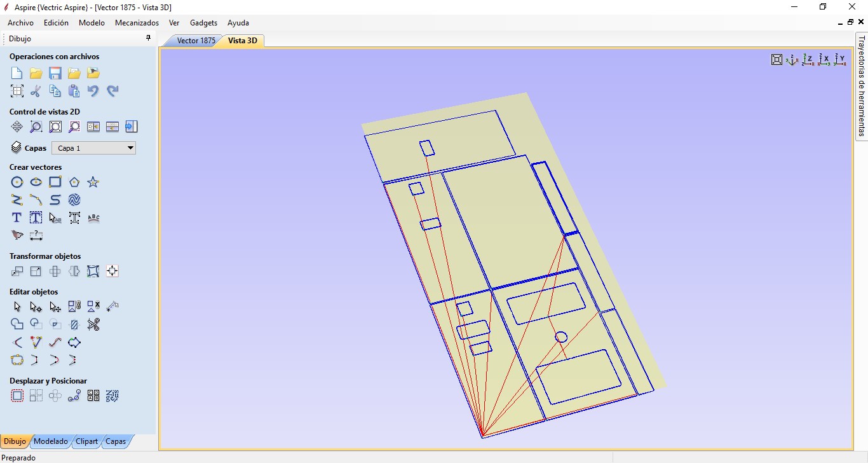Open the Ayuda menu
Image resolution: width=868 pixels, height=463 pixels.
pos(238,23)
